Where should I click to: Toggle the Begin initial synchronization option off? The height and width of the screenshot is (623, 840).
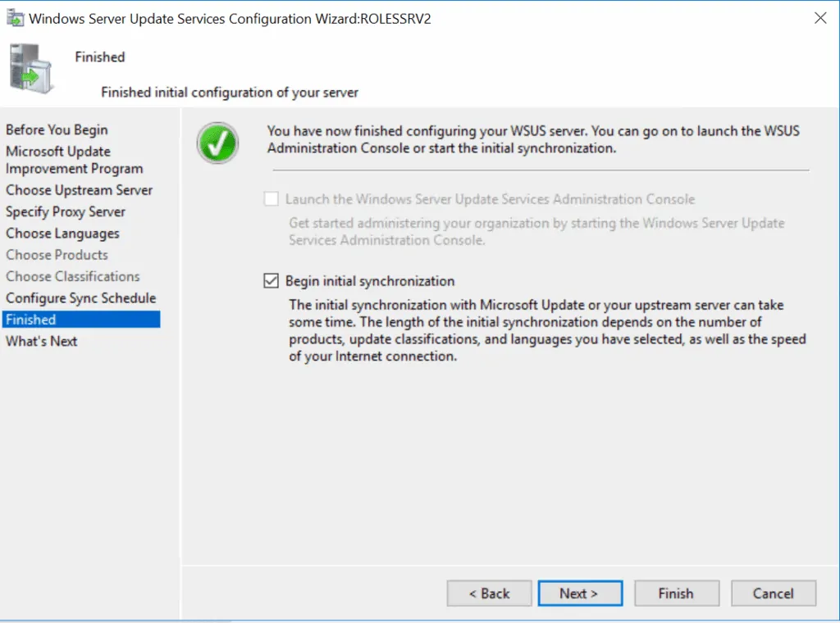[271, 281]
